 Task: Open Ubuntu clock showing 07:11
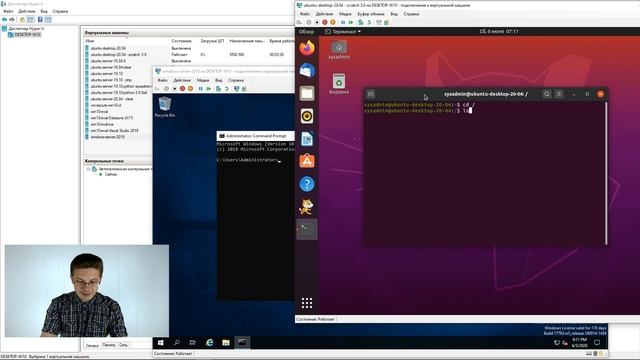point(498,31)
